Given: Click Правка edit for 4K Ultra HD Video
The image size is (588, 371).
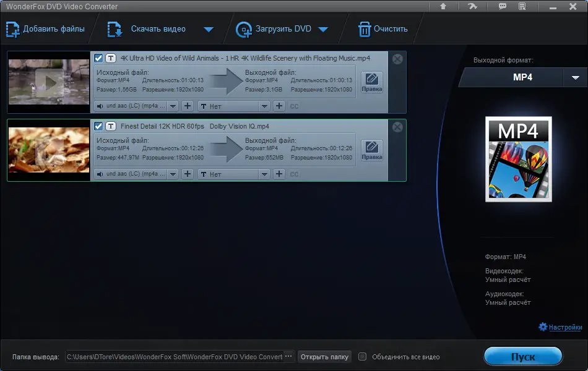Looking at the screenshot, I should coord(372,82).
